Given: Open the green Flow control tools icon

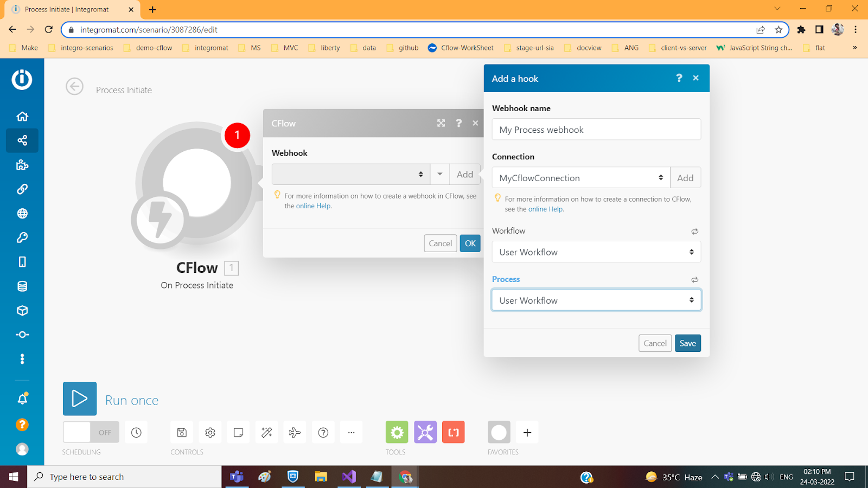Looking at the screenshot, I should tap(397, 432).
